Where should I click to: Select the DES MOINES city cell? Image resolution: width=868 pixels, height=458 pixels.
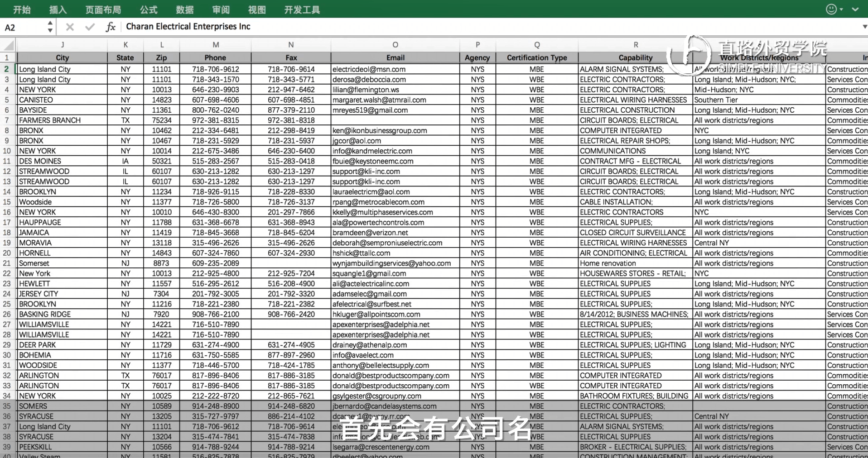coord(62,161)
